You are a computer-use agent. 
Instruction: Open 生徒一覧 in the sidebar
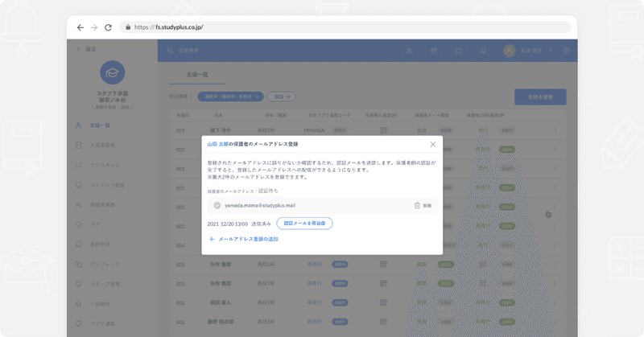[100, 125]
